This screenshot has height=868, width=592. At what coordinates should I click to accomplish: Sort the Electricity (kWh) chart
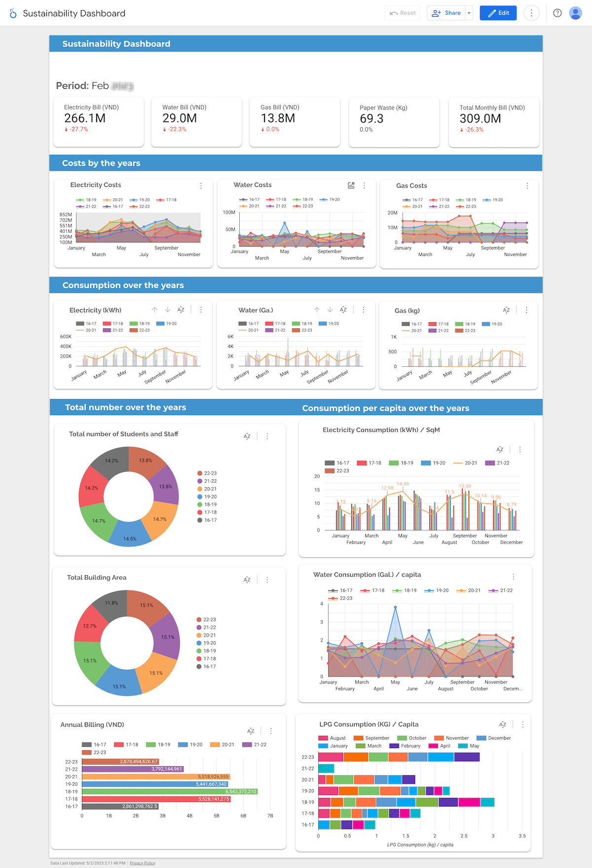click(x=181, y=310)
